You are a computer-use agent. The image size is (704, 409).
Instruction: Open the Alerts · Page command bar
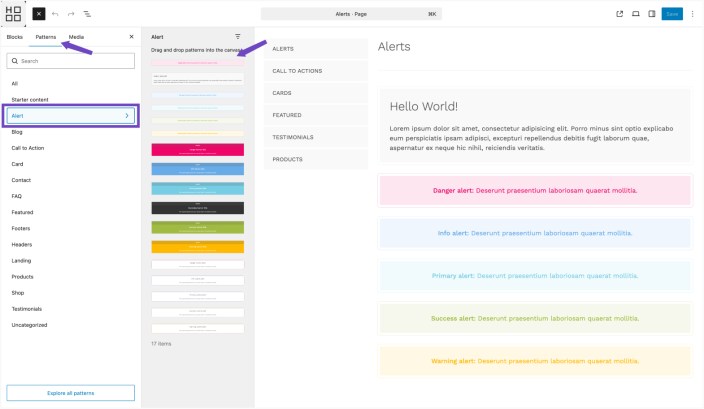(x=351, y=14)
